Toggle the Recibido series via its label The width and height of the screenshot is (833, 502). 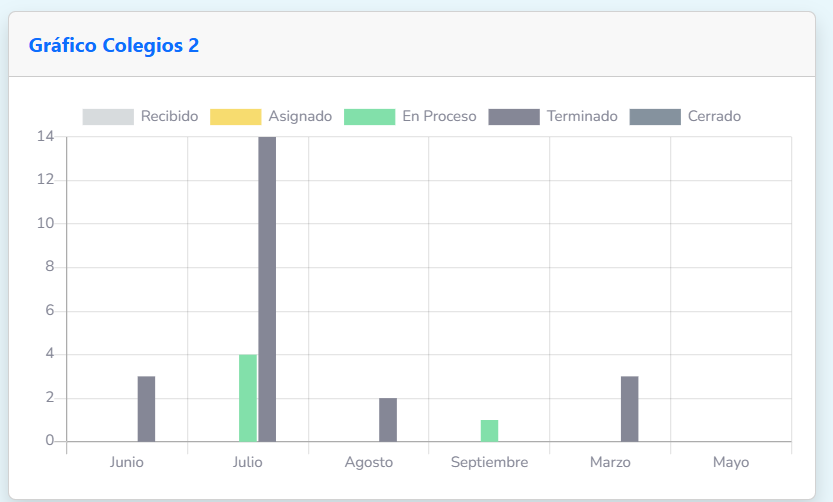(169, 116)
